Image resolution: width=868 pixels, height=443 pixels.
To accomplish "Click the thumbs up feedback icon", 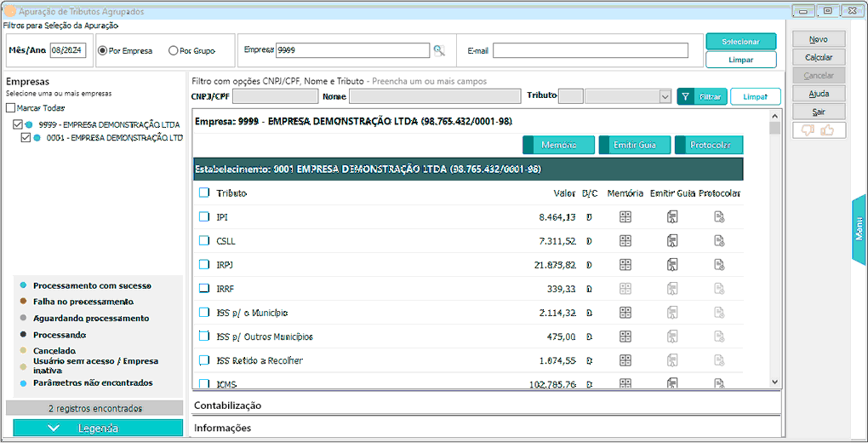I will click(x=826, y=130).
